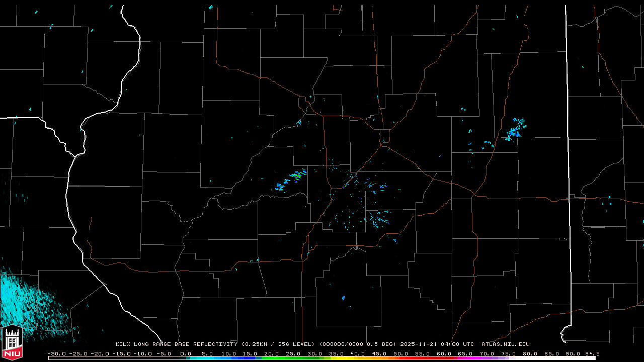Click the 5.0 cyan section of color scale
The width and height of the screenshot is (644, 362).
click(207, 358)
